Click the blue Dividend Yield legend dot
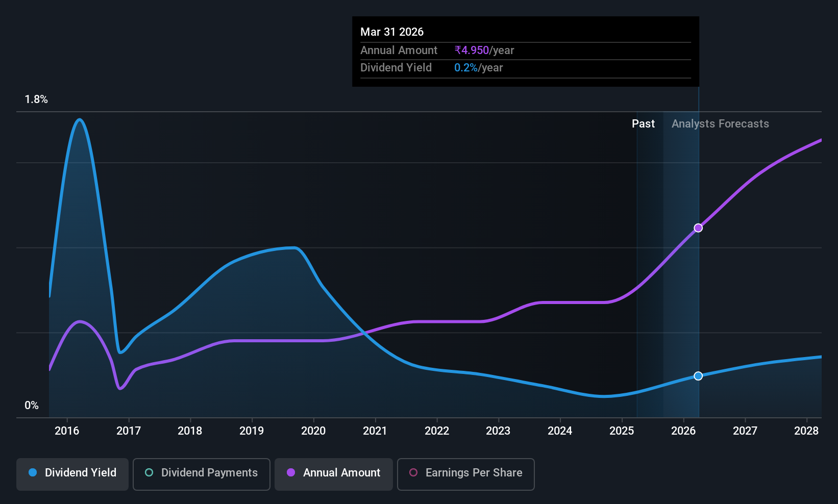 pyautogui.click(x=33, y=472)
